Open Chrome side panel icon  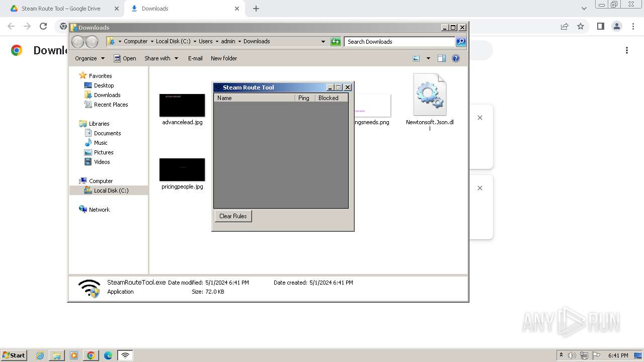[x=600, y=26]
